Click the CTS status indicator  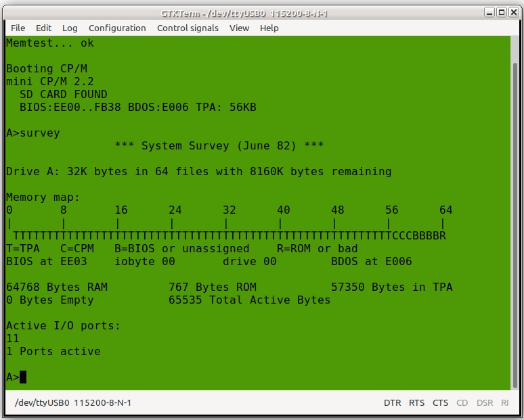pyautogui.click(x=441, y=402)
